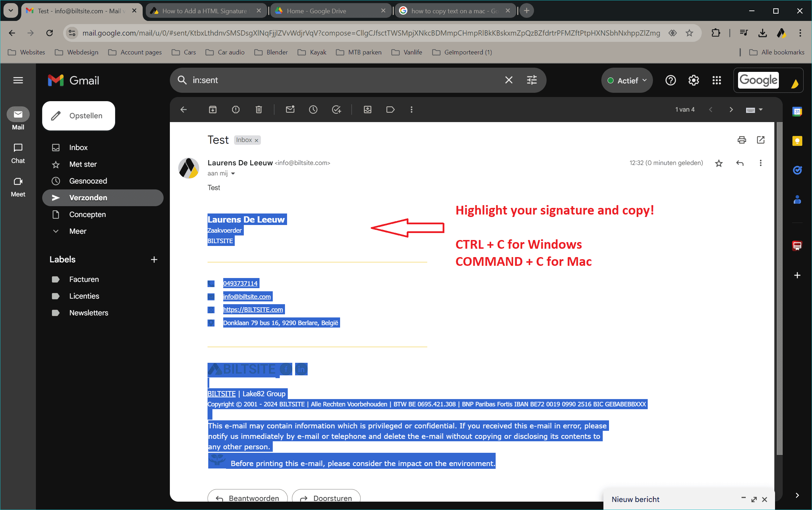Open the Licenties label

click(x=84, y=296)
